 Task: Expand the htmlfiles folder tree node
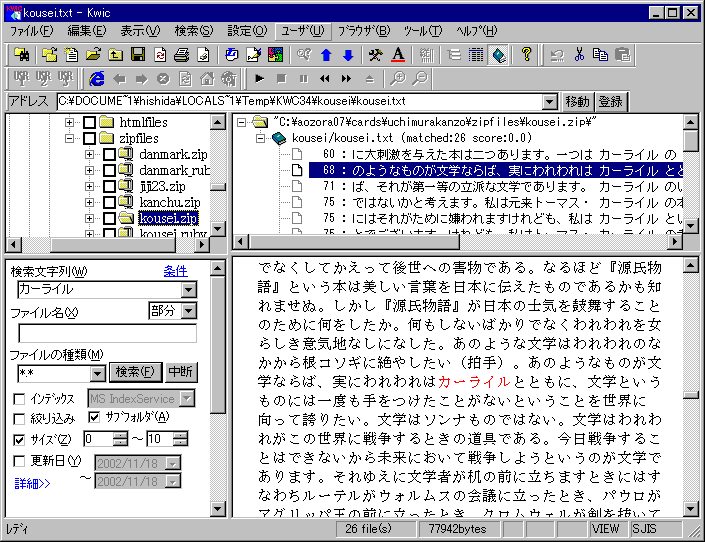(x=69, y=122)
